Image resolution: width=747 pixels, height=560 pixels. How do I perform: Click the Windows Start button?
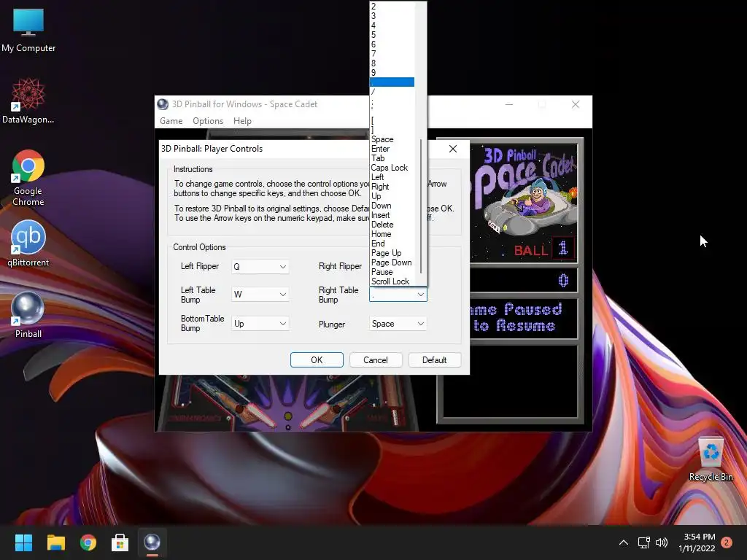coord(23,542)
